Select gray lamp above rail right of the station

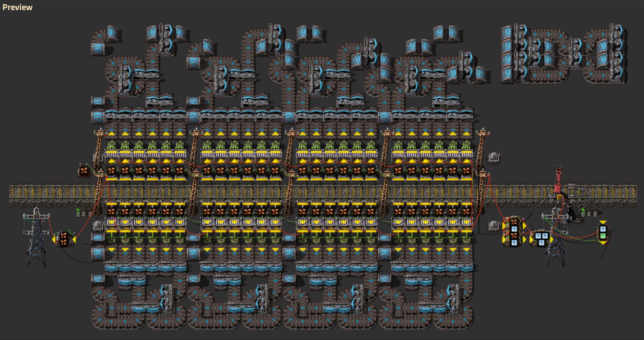click(x=494, y=157)
